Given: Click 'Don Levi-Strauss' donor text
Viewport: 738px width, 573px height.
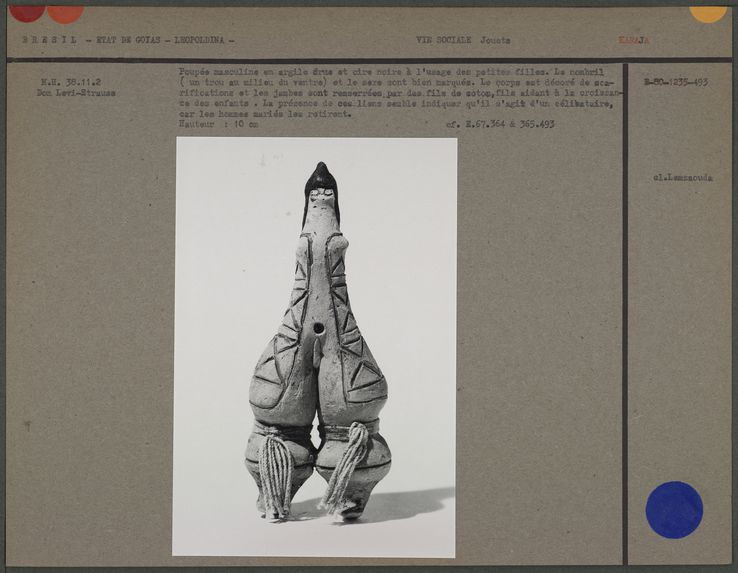Looking at the screenshot, I should pos(76,93).
